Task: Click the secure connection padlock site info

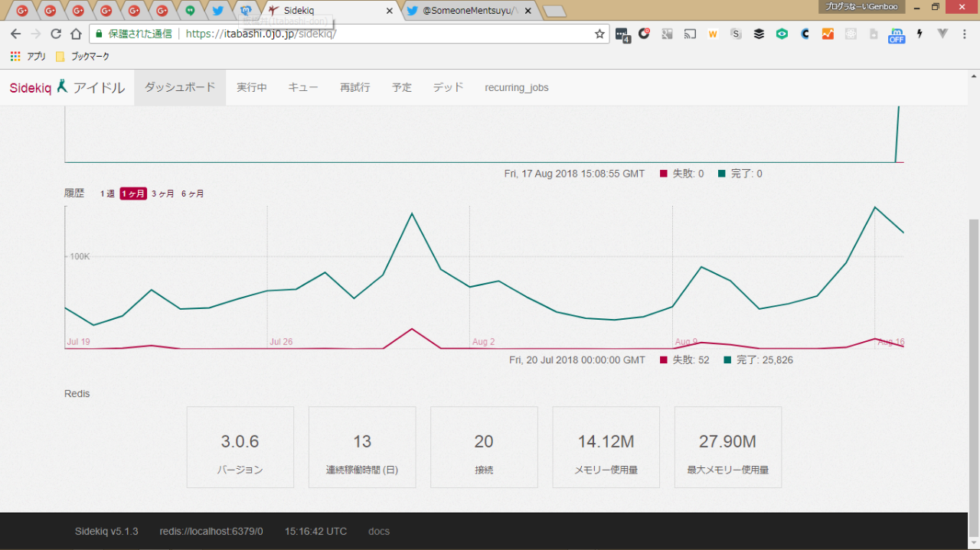Action: coord(97,34)
